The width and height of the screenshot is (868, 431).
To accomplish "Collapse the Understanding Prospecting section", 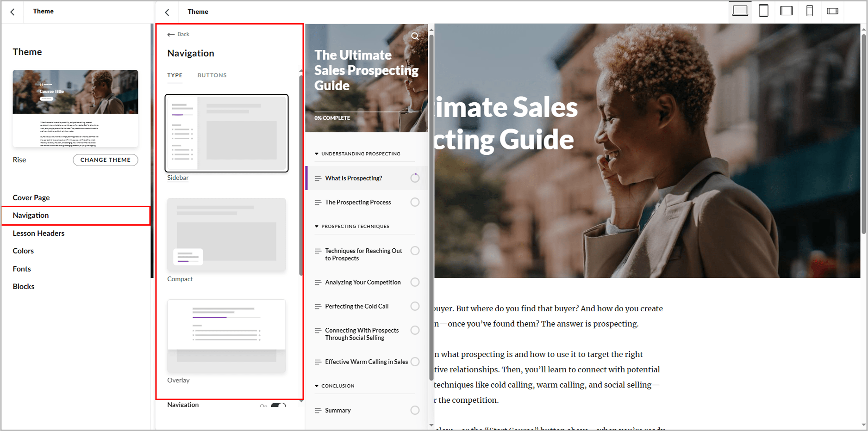I will [317, 153].
